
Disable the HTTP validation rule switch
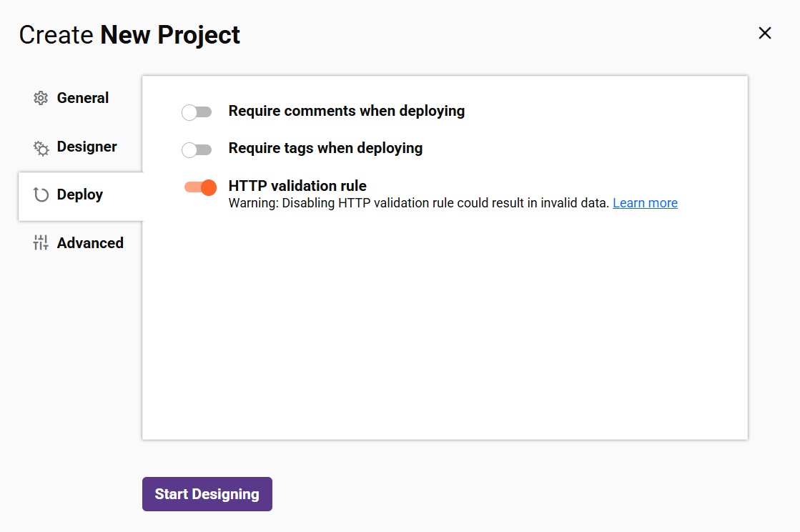(200, 187)
